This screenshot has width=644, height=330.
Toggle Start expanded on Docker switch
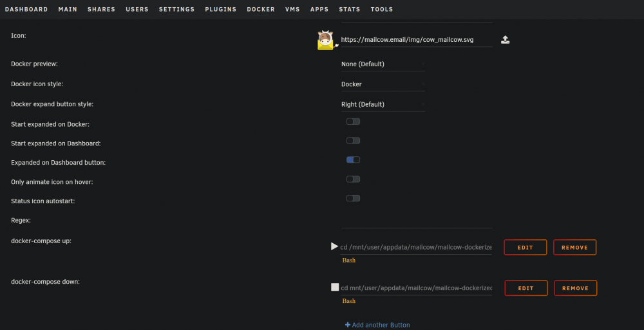point(353,122)
